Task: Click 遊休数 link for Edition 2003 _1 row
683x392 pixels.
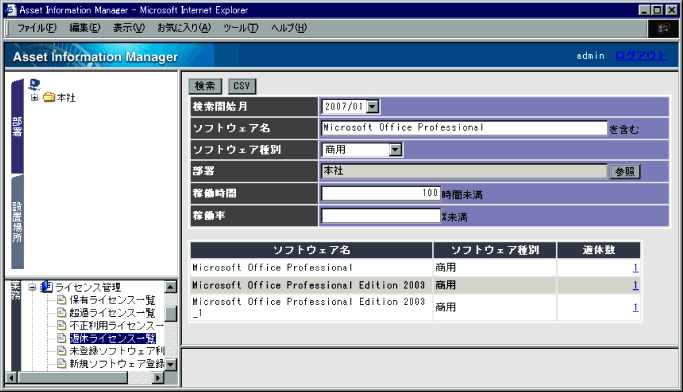Action: pyautogui.click(x=636, y=308)
